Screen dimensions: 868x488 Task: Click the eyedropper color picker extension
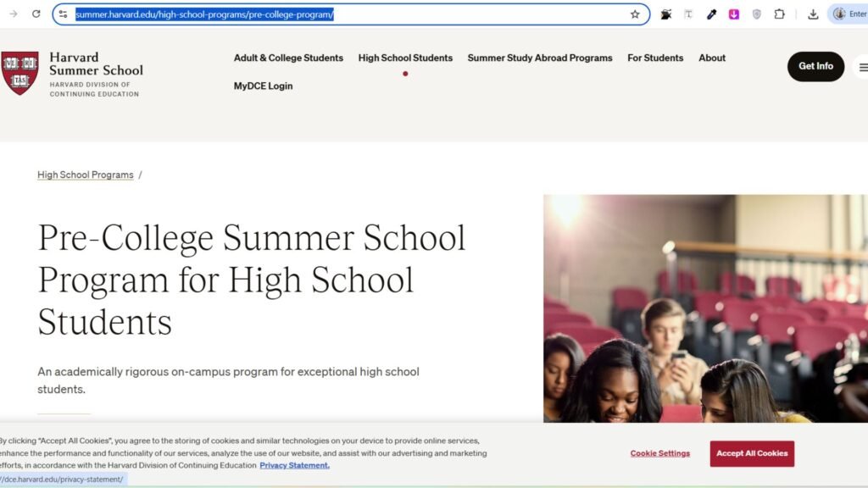point(712,14)
